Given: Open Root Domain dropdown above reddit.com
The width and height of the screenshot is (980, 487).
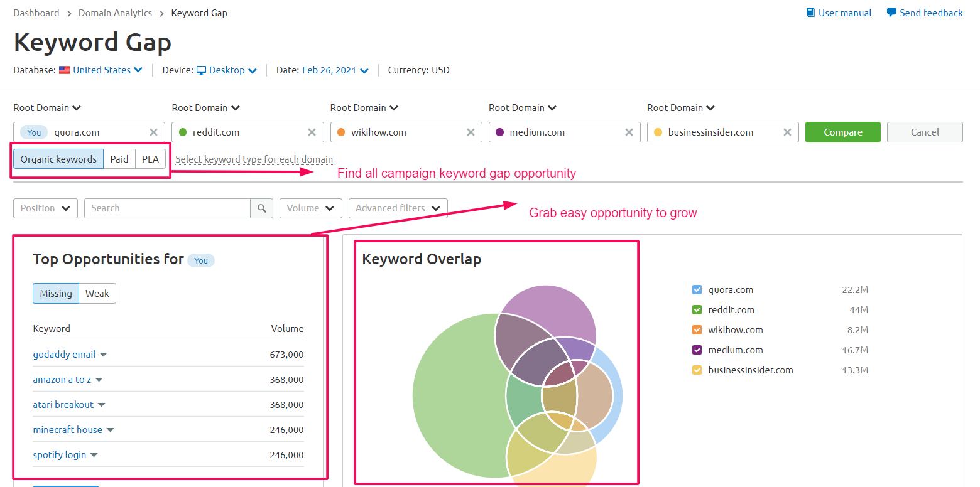Looking at the screenshot, I should point(205,108).
